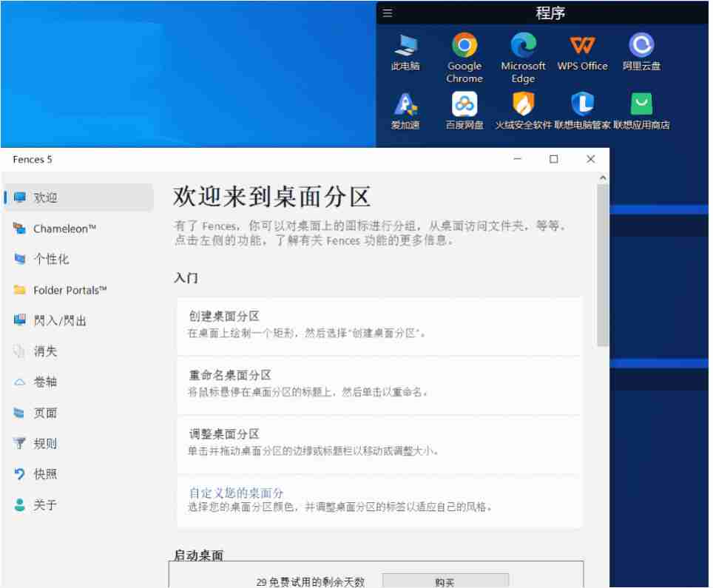
Task: Minimize the Fences 5 window
Action: point(518,159)
